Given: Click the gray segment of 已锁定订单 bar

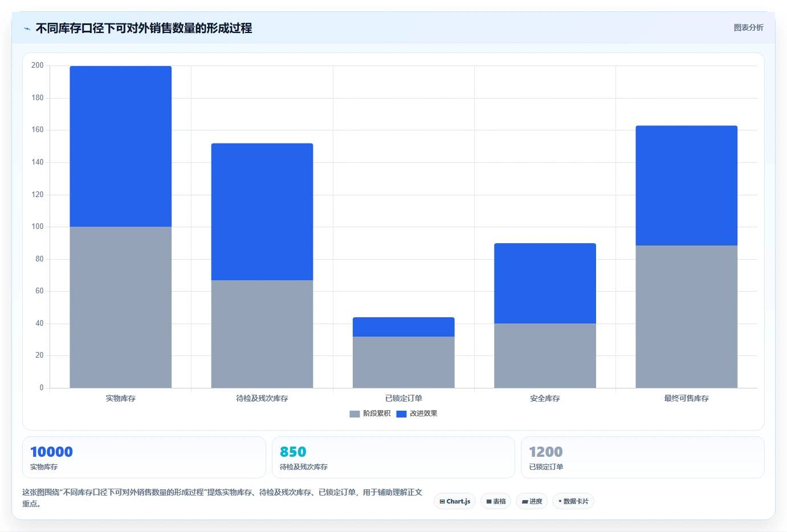Looking at the screenshot, I should (x=403, y=362).
